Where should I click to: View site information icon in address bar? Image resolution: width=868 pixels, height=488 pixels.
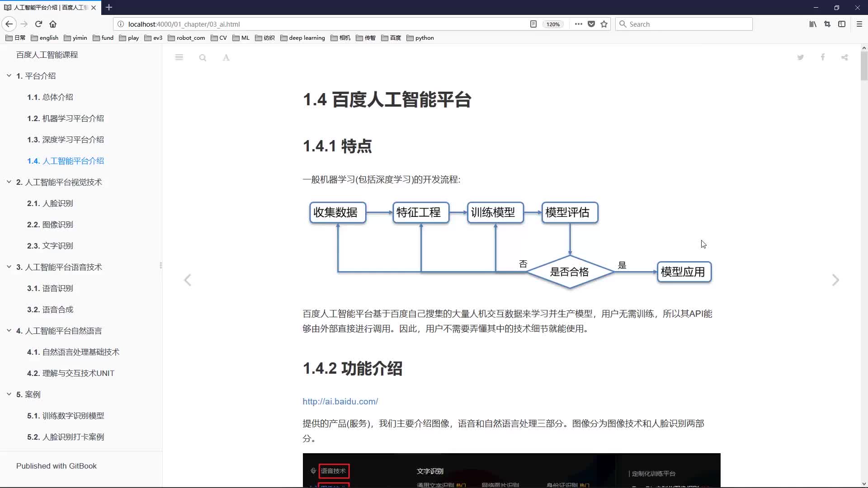(x=120, y=24)
